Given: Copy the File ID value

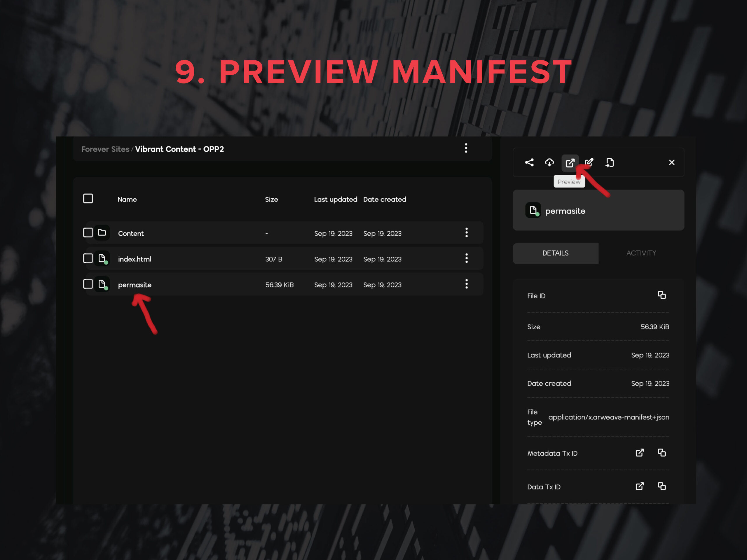Looking at the screenshot, I should pos(662,295).
